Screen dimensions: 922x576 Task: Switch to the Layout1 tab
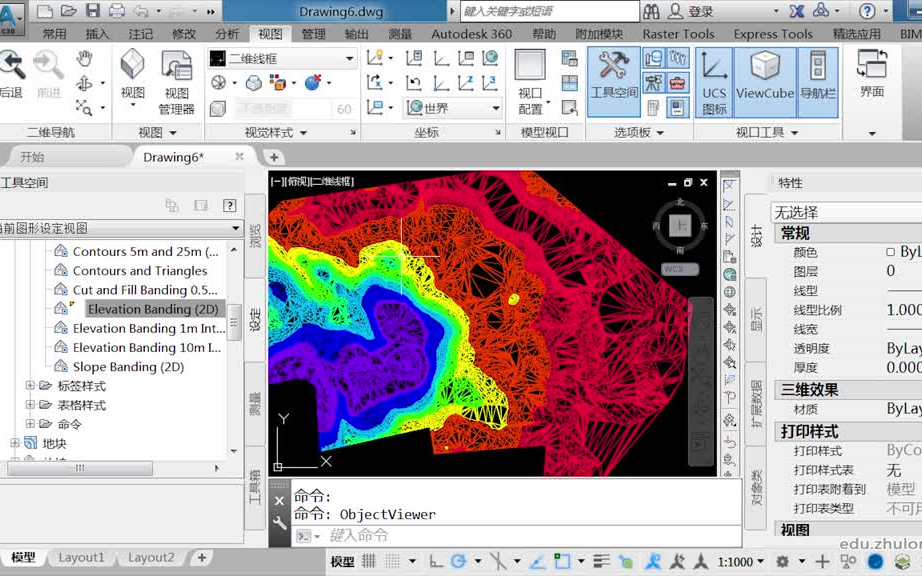pos(82,557)
